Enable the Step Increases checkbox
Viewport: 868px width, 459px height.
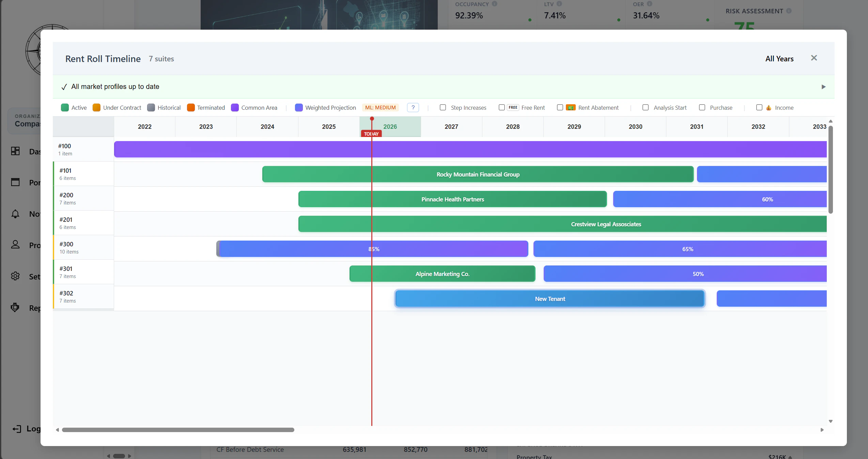[x=443, y=108]
